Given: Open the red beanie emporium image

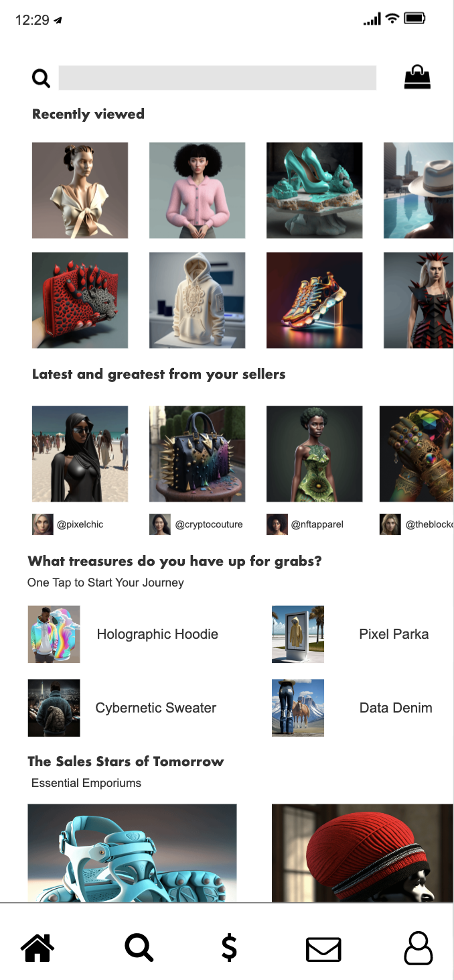Looking at the screenshot, I should pyautogui.click(x=363, y=853).
